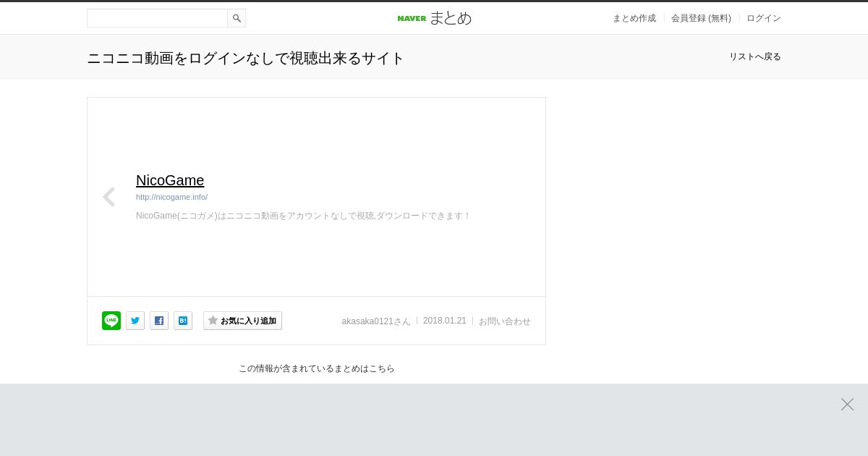Open akasaka0121さん profile

click(x=376, y=321)
